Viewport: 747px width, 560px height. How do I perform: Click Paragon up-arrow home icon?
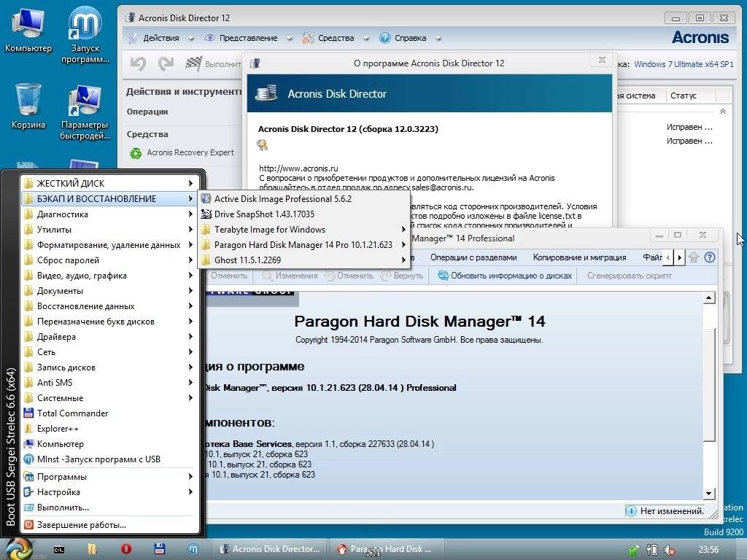[694, 257]
